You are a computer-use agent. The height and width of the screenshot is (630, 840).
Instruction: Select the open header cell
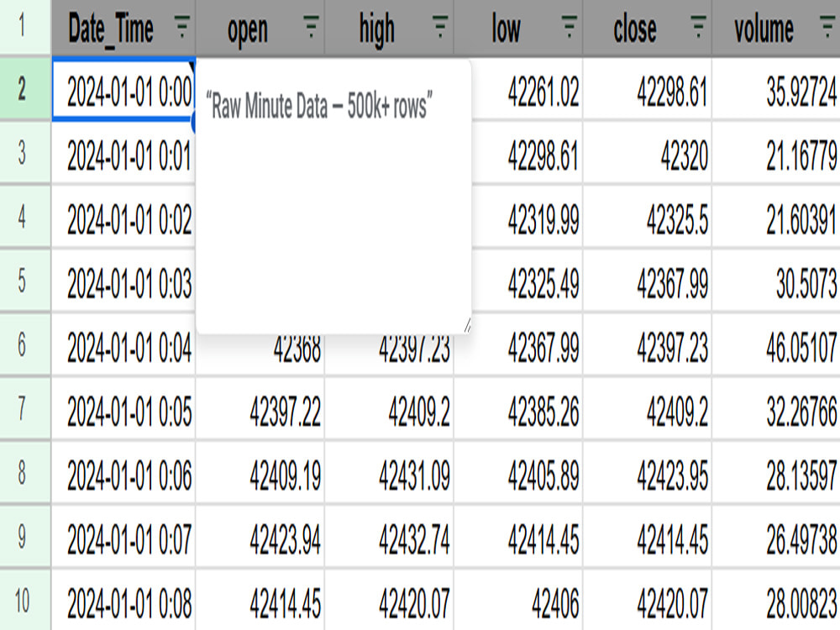coord(260,28)
